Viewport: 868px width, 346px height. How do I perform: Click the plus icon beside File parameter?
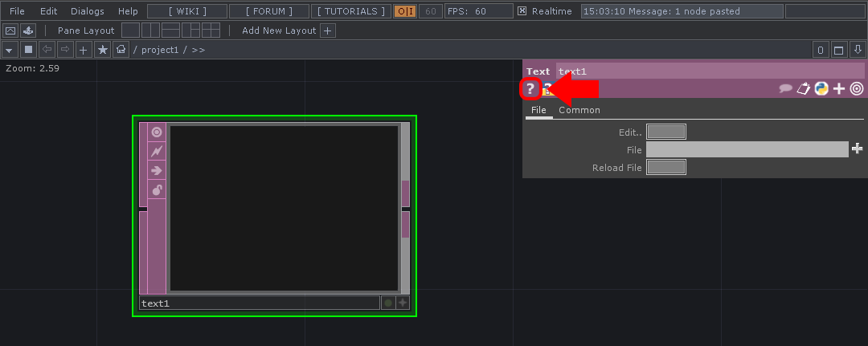857,149
